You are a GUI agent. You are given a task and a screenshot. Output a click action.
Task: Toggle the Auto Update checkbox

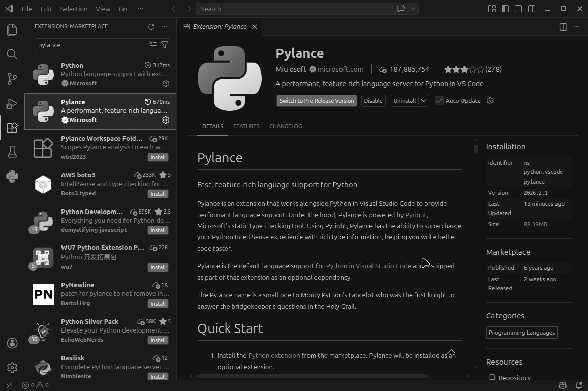click(x=439, y=101)
